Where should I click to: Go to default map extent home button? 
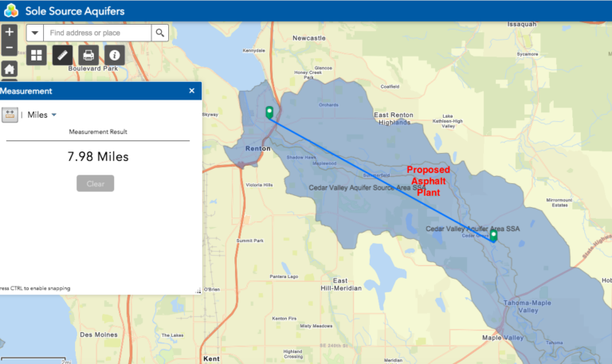point(9,69)
